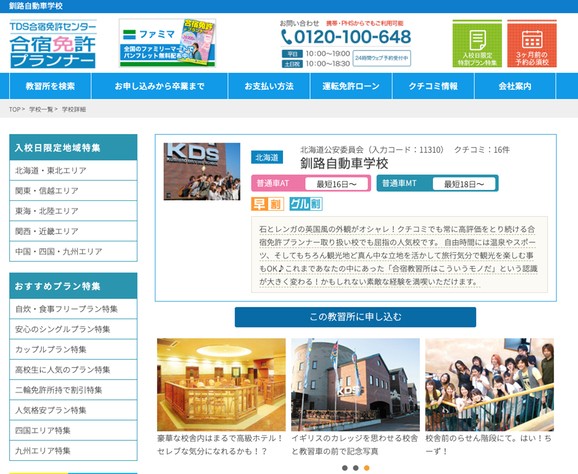The width and height of the screenshot is (578, 474).
Task: Open the brick school building exterior photo
Action: coord(355,384)
